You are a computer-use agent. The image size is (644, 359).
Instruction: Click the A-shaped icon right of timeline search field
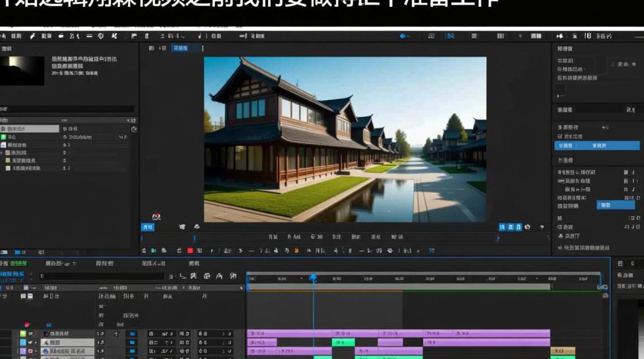coord(219,276)
